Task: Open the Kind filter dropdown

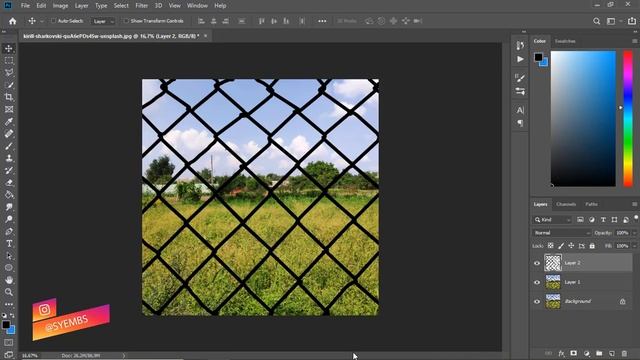Action: 552,220
